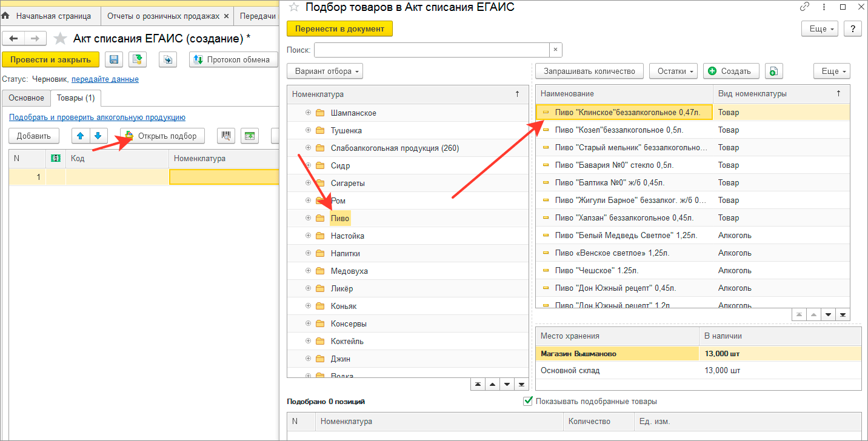The image size is (868, 441).
Task: Clear the search field with the x button
Action: click(x=556, y=50)
